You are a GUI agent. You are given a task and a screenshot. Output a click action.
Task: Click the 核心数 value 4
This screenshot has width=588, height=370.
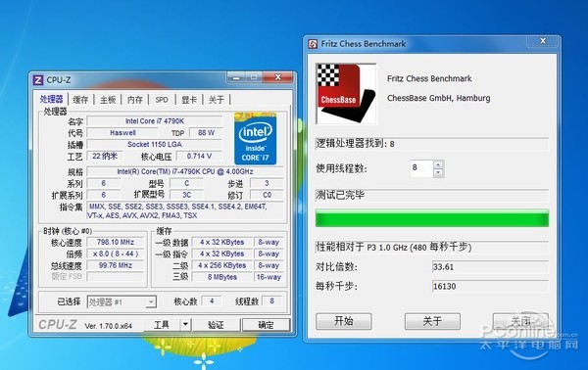(212, 301)
